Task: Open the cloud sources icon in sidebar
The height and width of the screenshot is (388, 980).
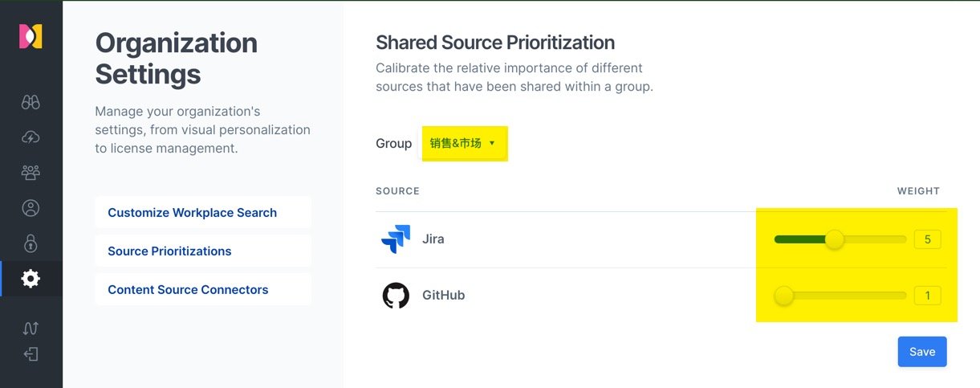Action: pos(30,137)
